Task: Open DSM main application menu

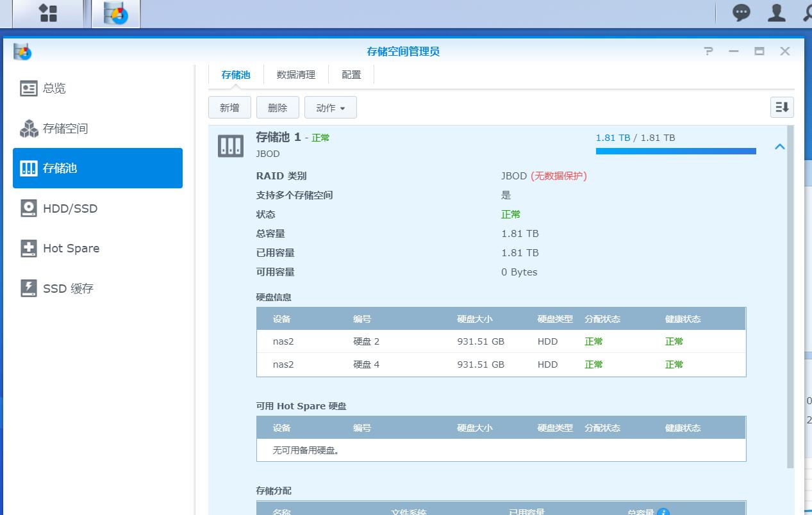Action: point(48,13)
